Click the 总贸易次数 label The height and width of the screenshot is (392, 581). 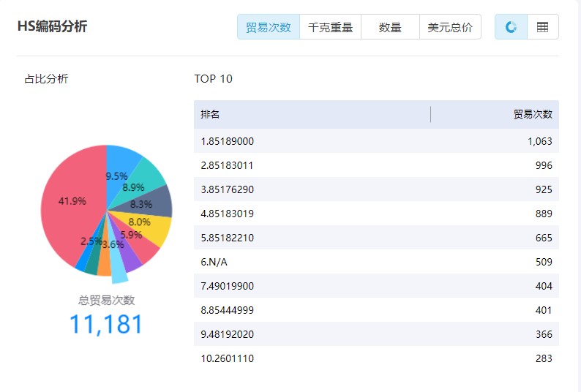tap(106, 300)
